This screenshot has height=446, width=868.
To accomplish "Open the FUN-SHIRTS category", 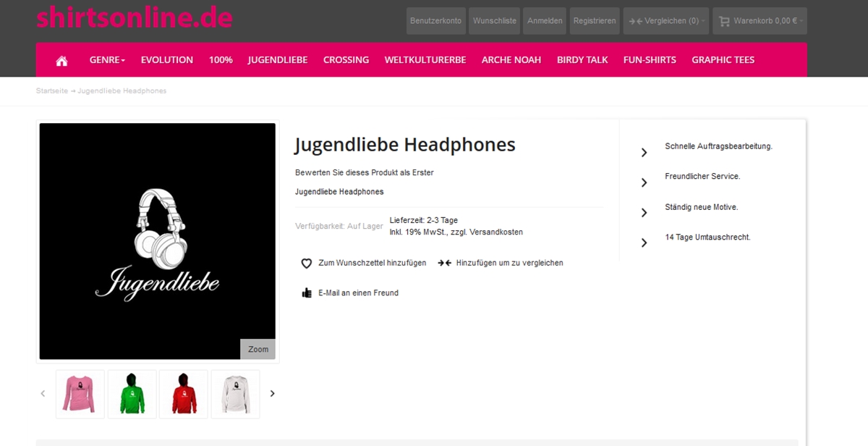I will [650, 60].
